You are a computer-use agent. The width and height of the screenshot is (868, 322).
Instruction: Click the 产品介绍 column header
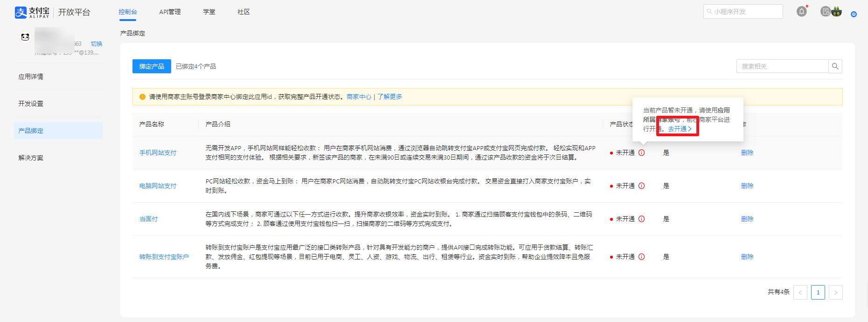pyautogui.click(x=218, y=124)
